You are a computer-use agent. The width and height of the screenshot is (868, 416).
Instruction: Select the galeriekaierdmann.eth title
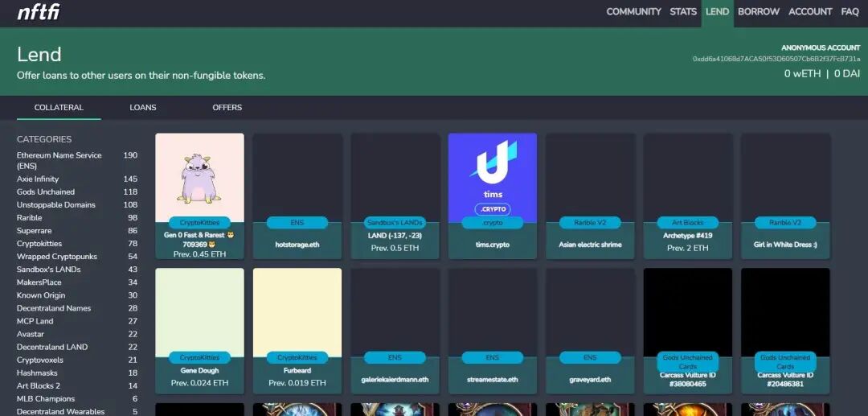395,380
